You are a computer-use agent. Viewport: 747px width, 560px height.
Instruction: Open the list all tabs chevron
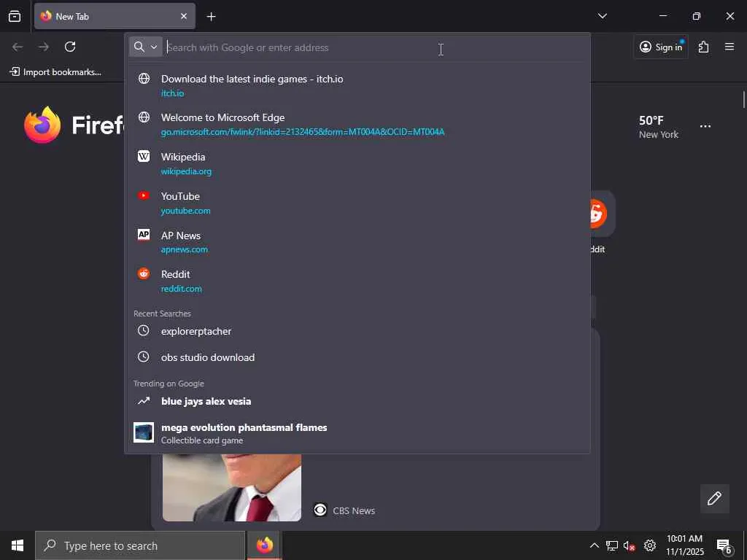(602, 16)
